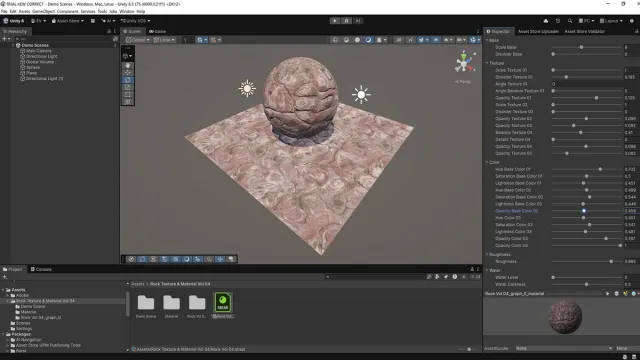Viewport: 640px width, 360px height.
Task: Click the Pause button
Action: (x=346, y=21)
